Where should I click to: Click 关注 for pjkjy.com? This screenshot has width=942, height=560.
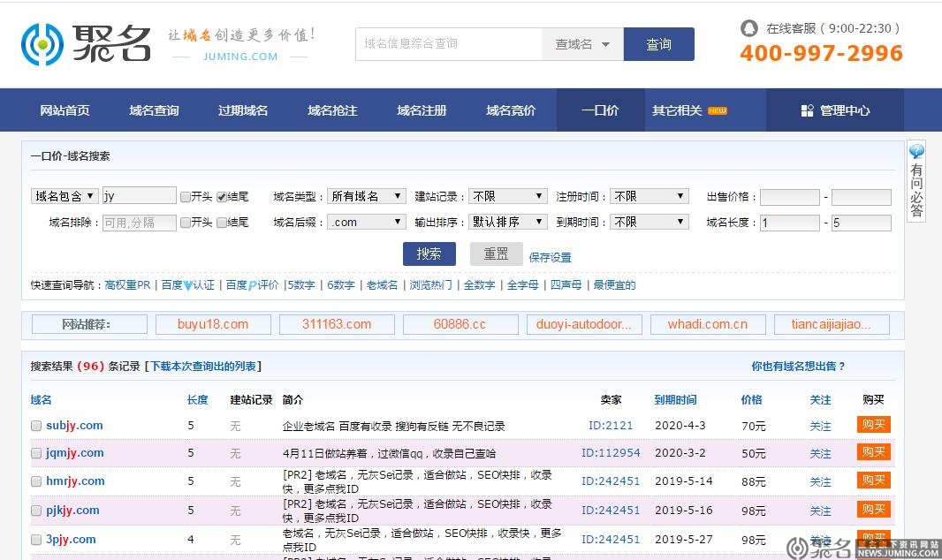point(820,511)
